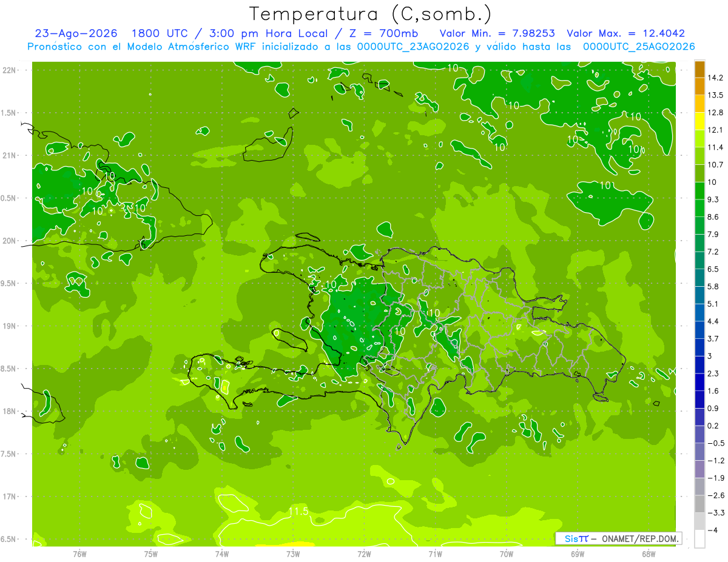Image resolution: width=728 pixels, height=562 pixels.
Task: Click the "7.2" legend value
Action: [x=713, y=252]
